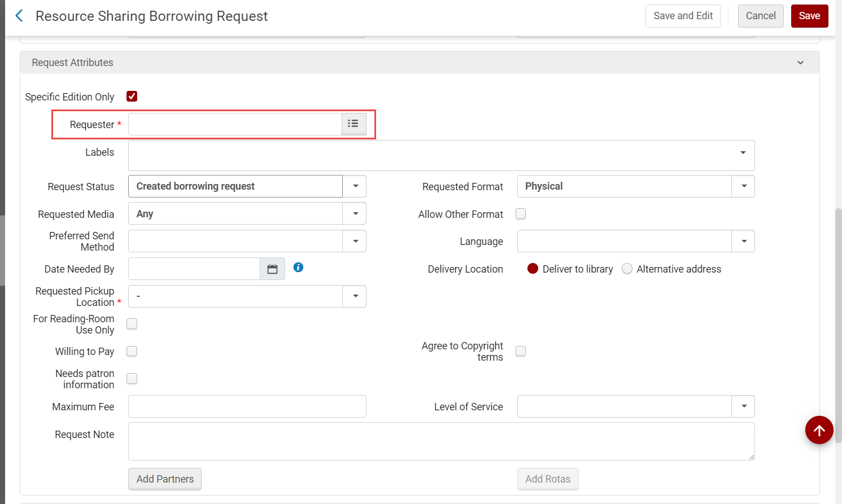Open the Language dropdown
The height and width of the screenshot is (504, 842).
[744, 242]
